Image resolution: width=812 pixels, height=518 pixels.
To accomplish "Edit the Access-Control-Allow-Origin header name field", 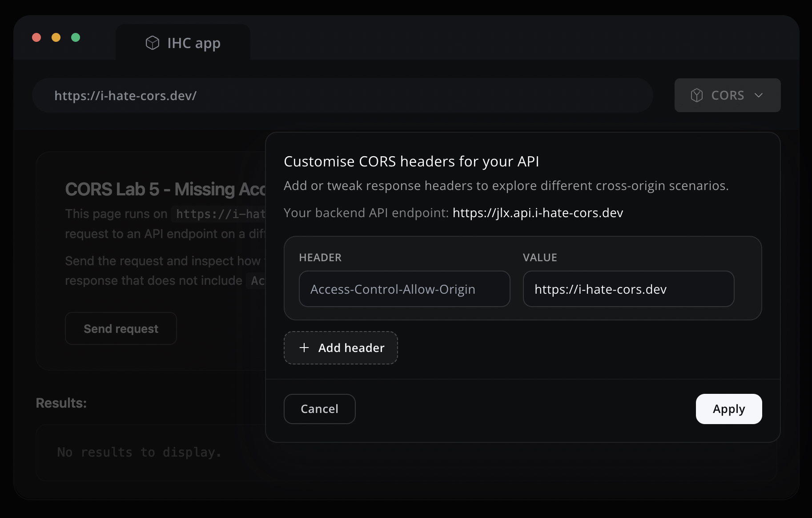I will 404,289.
